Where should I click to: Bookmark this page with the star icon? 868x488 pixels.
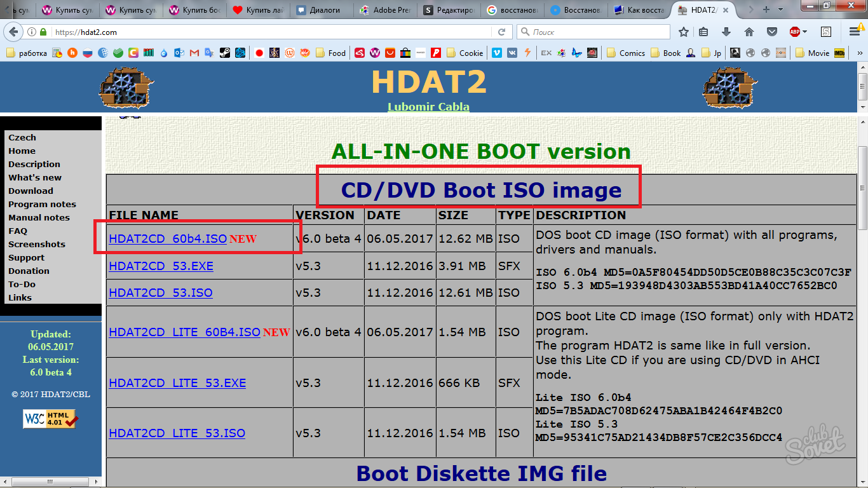684,32
